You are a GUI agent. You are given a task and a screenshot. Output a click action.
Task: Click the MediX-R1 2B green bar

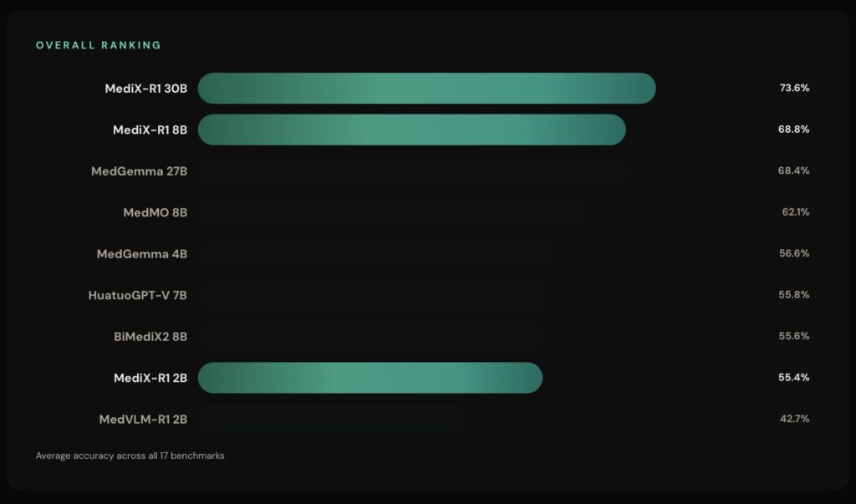pos(369,378)
